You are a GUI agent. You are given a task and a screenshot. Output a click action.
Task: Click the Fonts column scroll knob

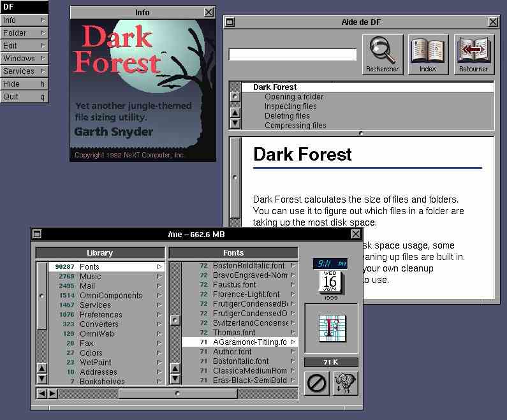(x=175, y=320)
